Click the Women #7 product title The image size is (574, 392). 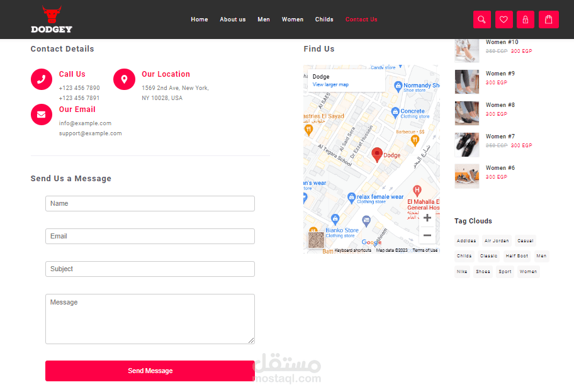click(500, 137)
